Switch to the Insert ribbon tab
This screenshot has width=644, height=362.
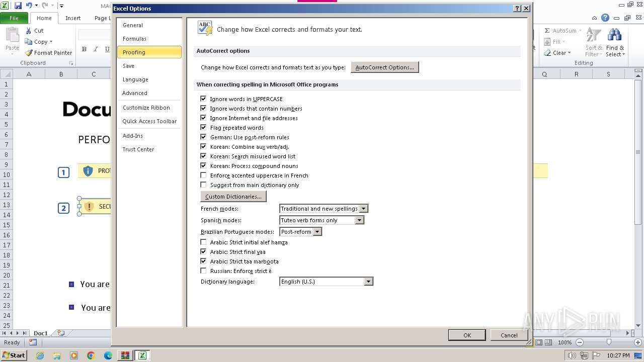[x=73, y=18]
